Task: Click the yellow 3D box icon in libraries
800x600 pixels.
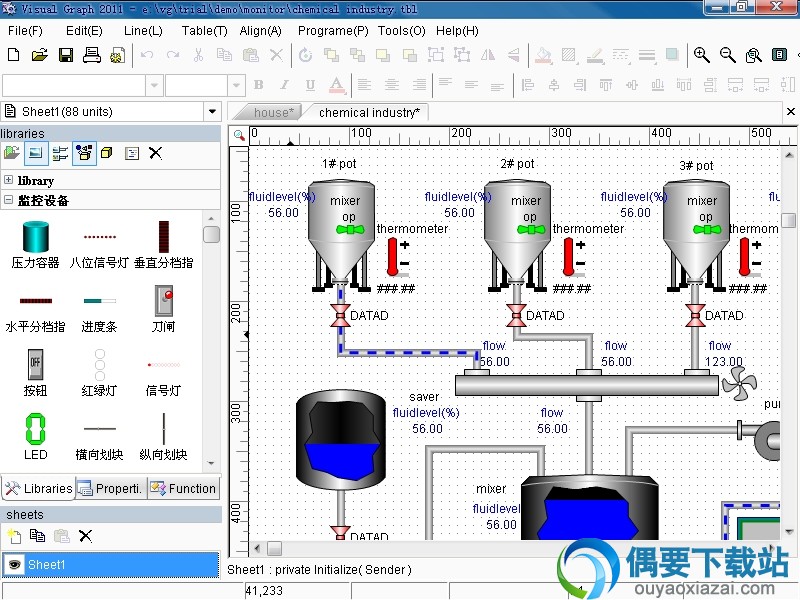Action: coord(107,153)
